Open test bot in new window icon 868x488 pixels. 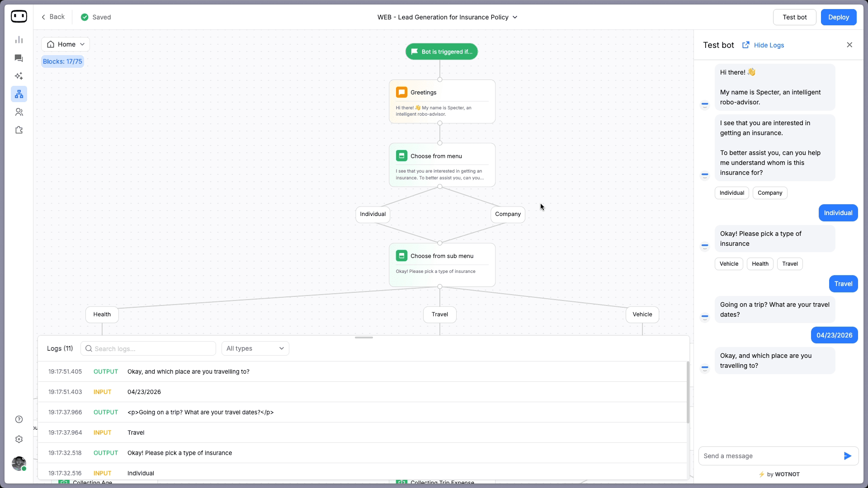tap(745, 45)
